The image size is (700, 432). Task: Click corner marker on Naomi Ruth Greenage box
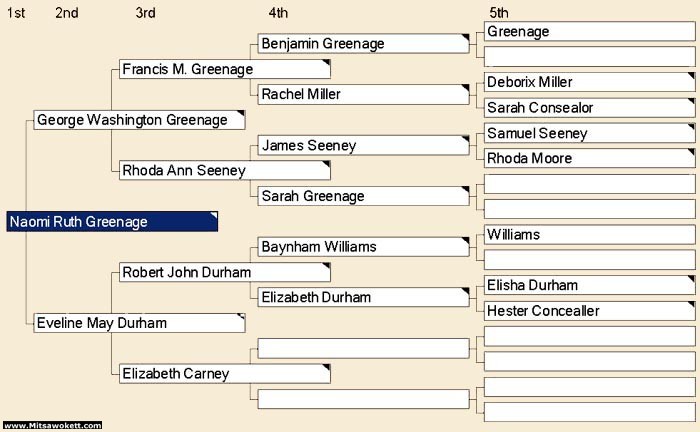[213, 216]
